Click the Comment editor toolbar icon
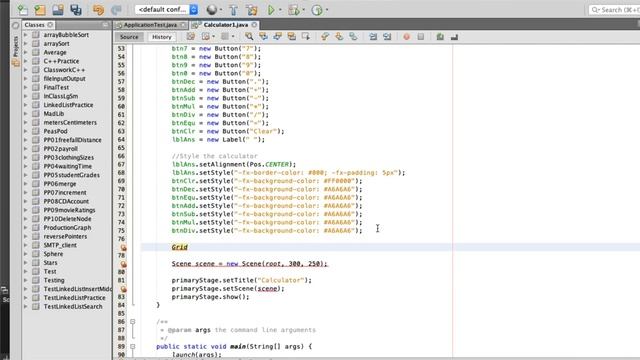Screen dimensions: 640x360 (440, 37)
